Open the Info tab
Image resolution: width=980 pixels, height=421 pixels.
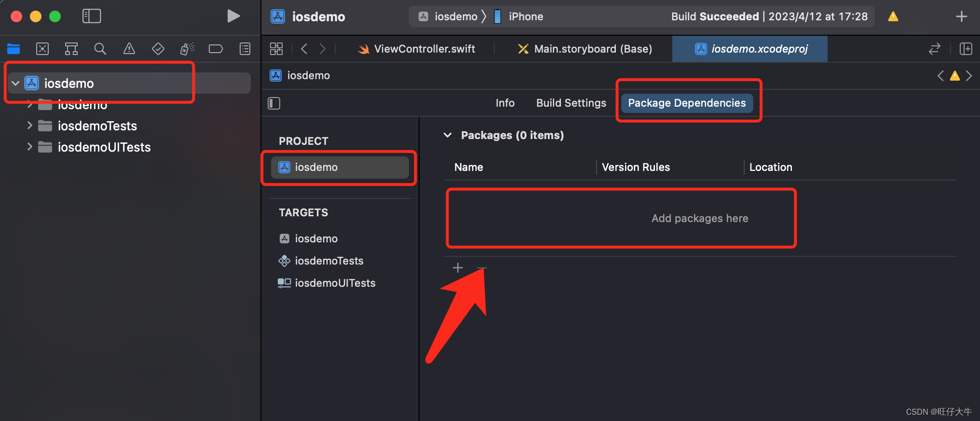pyautogui.click(x=505, y=103)
